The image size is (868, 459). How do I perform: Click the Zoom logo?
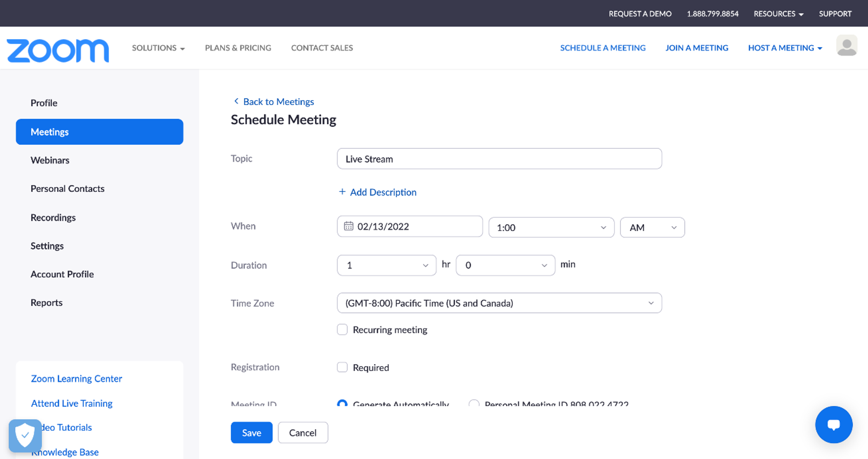click(x=58, y=51)
